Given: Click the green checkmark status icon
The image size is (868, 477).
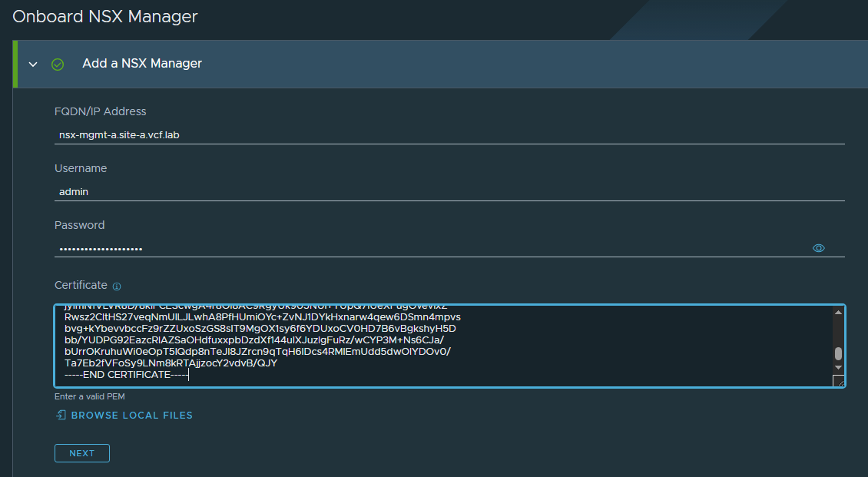Looking at the screenshot, I should (58, 64).
